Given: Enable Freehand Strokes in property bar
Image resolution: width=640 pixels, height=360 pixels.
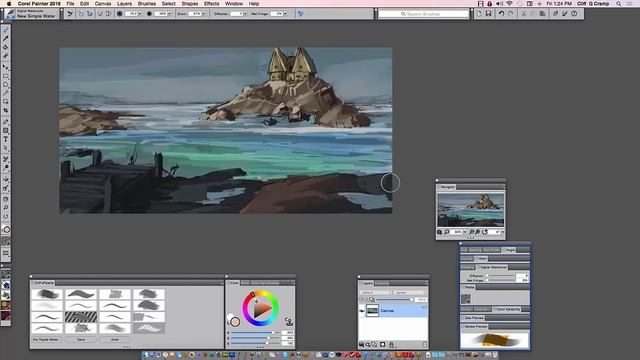Looking at the screenshot, I should (81, 13).
